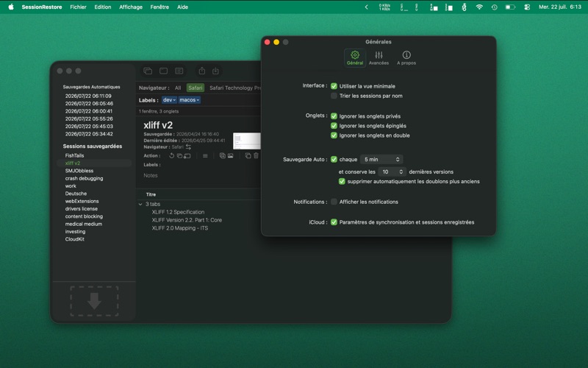Filter browser by Safari
Image resolution: width=588 pixels, height=368 pixels.
point(196,88)
